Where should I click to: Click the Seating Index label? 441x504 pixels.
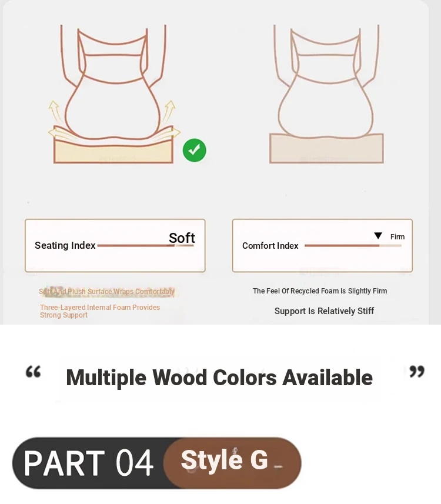[x=65, y=245]
